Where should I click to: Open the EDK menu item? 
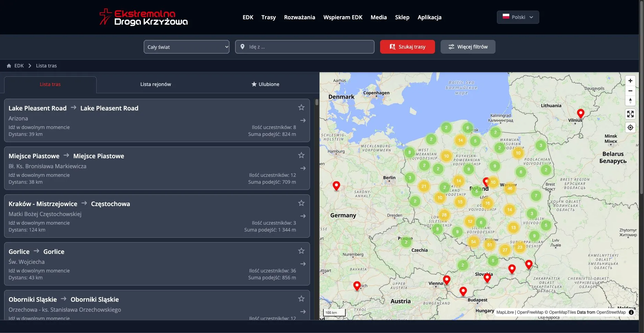(x=248, y=17)
